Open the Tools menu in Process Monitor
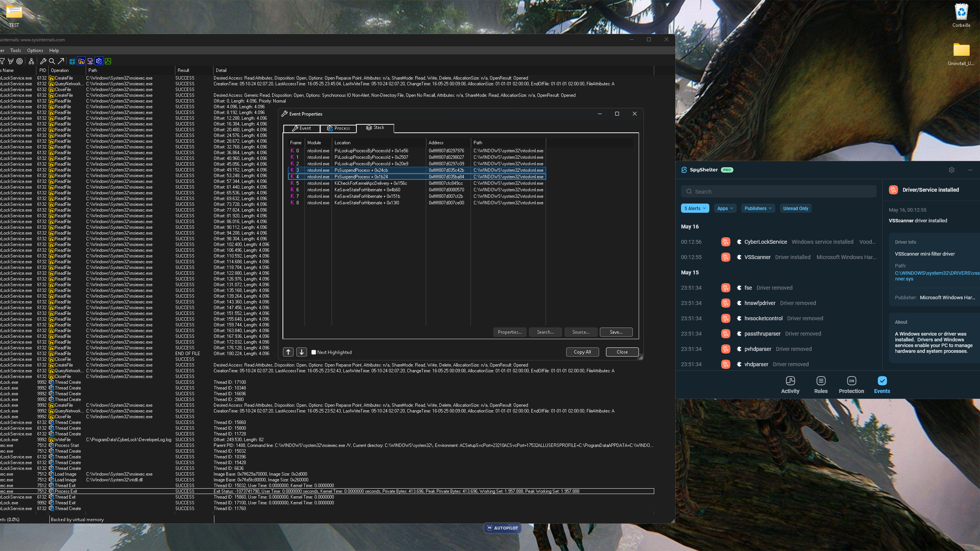 point(16,51)
